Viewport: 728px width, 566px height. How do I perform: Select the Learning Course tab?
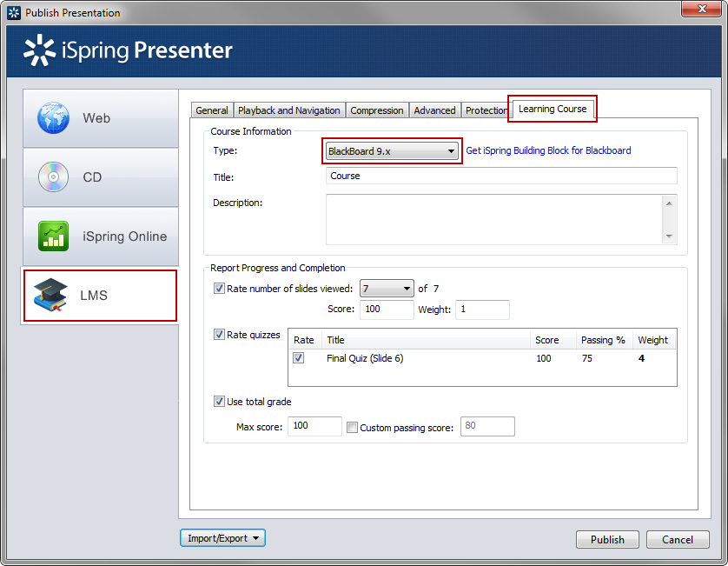[553, 109]
